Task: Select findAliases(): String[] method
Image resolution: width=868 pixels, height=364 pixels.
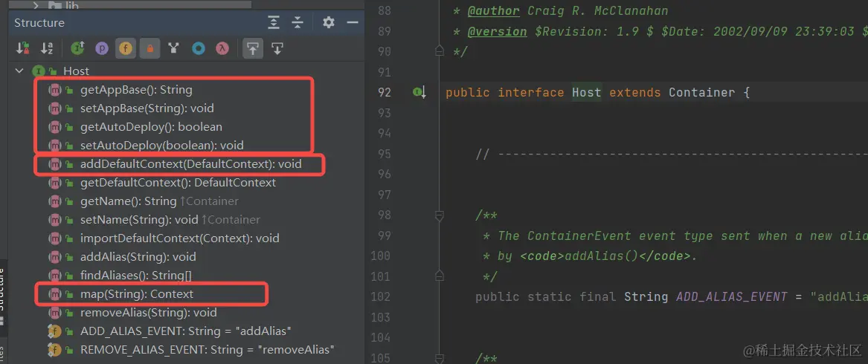Action: [x=135, y=276]
